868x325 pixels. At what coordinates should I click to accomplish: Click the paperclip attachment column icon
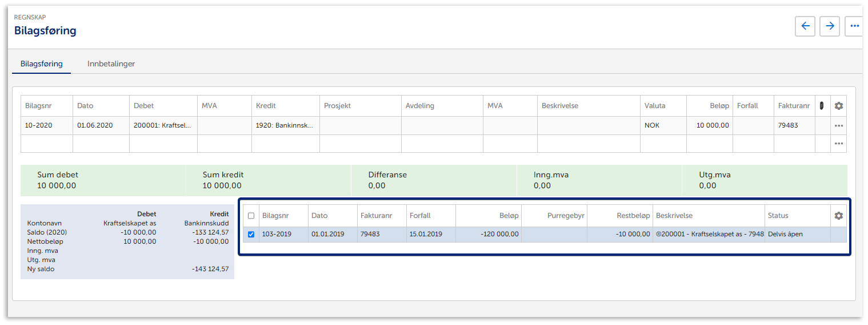click(x=822, y=106)
